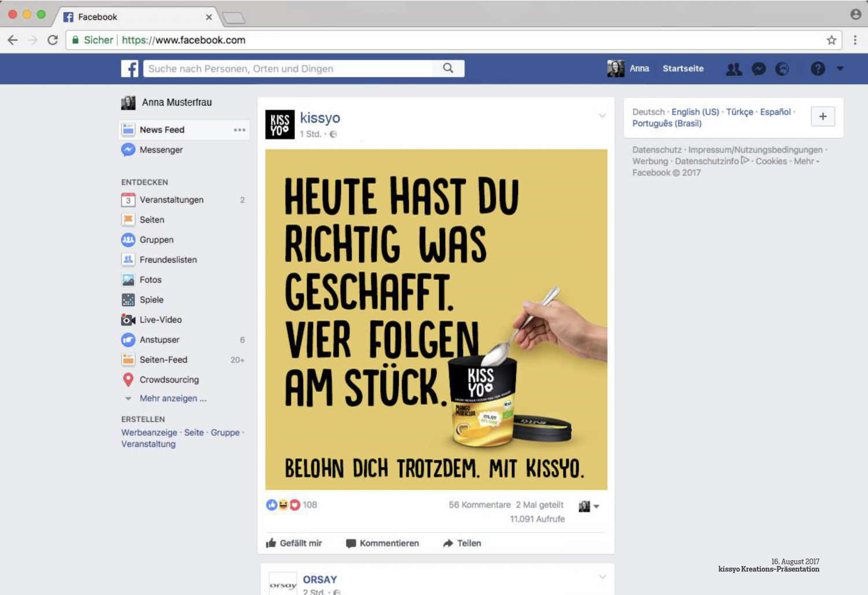Viewport: 868px width, 595px height.
Task: Open the kissyo post options chevron
Action: click(x=602, y=116)
